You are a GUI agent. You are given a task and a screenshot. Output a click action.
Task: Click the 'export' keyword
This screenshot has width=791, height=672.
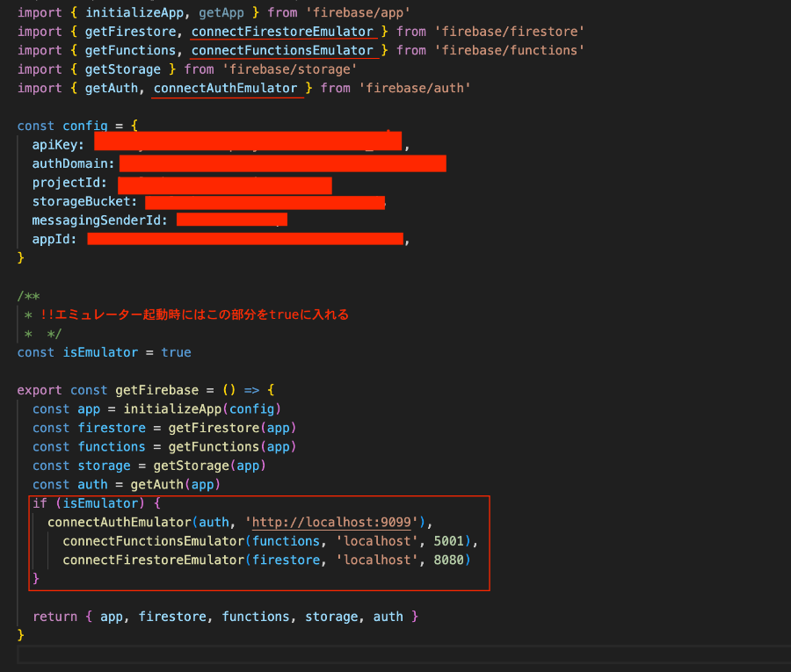(40, 391)
